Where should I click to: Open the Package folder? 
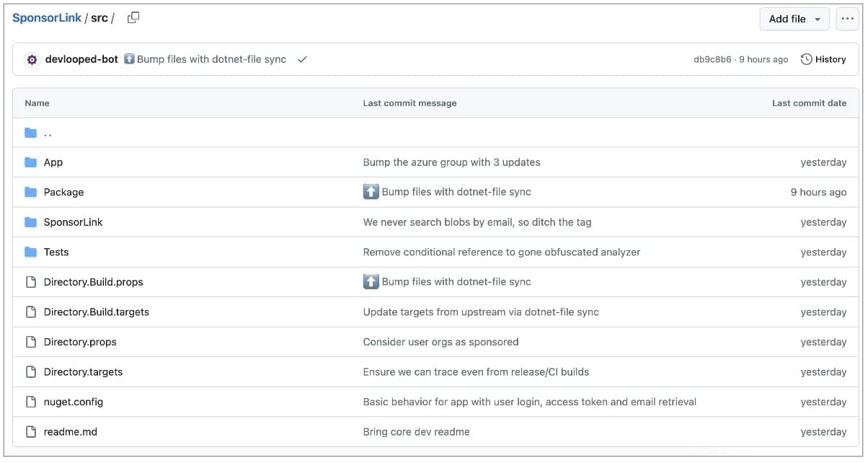point(63,193)
